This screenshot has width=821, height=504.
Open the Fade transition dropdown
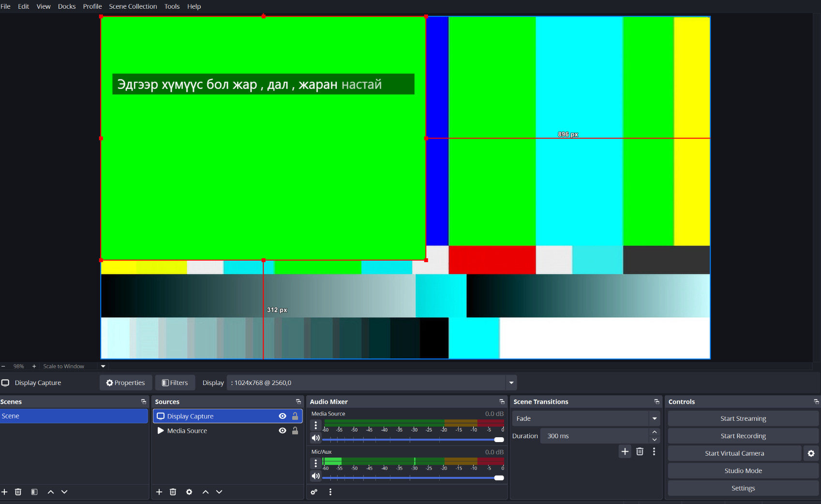pos(586,418)
